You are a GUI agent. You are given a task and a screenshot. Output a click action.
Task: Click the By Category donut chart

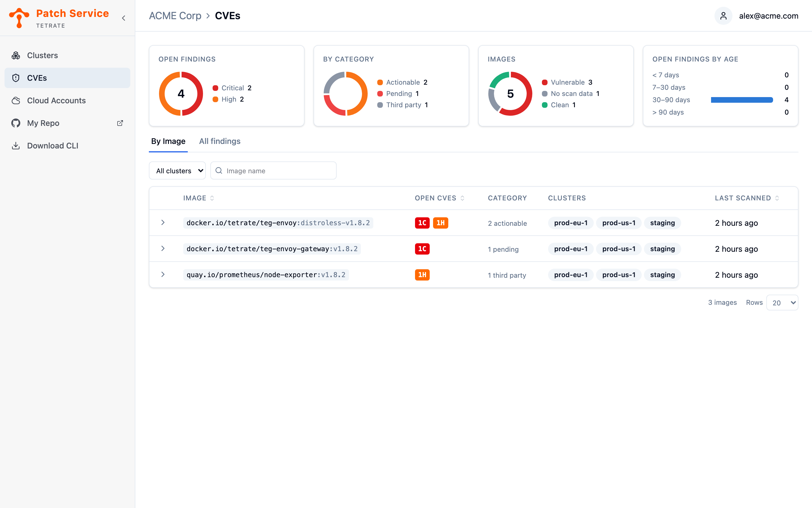click(x=345, y=94)
